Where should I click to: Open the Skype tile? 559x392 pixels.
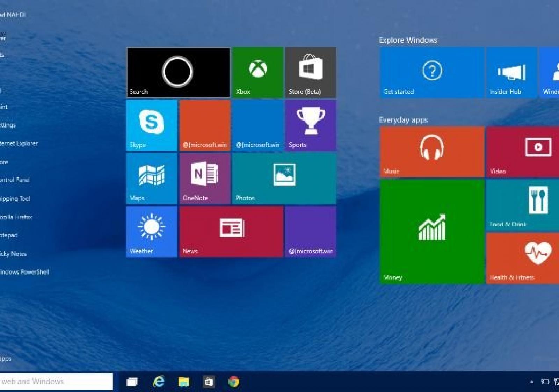pos(152,125)
